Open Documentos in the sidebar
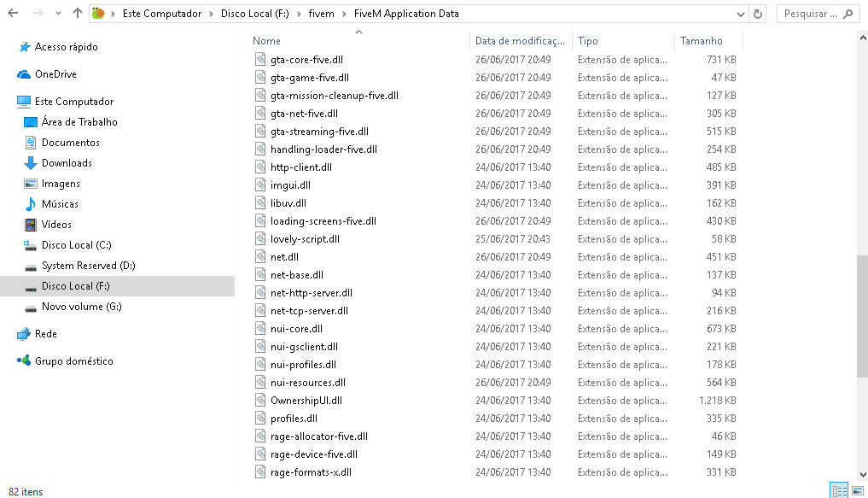 pos(70,143)
